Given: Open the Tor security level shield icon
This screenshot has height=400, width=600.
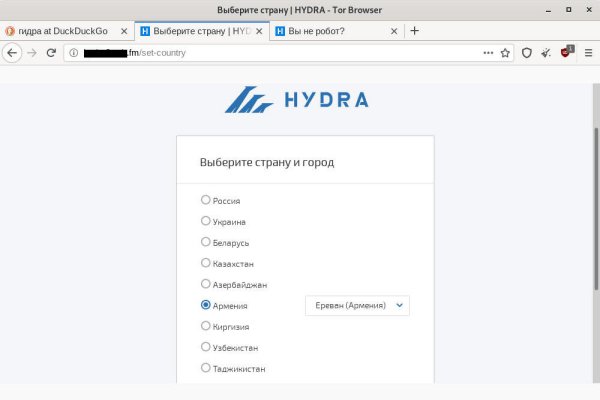Looking at the screenshot, I should coord(527,52).
